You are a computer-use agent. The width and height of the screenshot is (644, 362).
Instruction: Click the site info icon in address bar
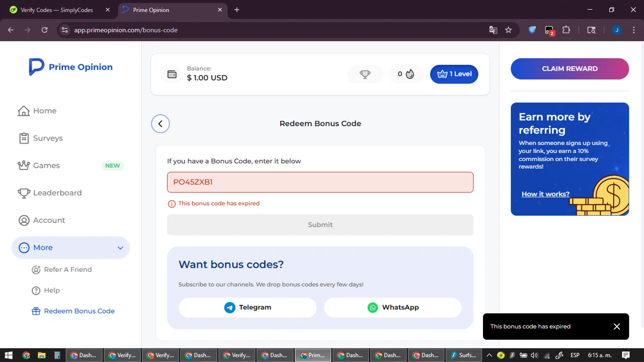pyautogui.click(x=65, y=30)
